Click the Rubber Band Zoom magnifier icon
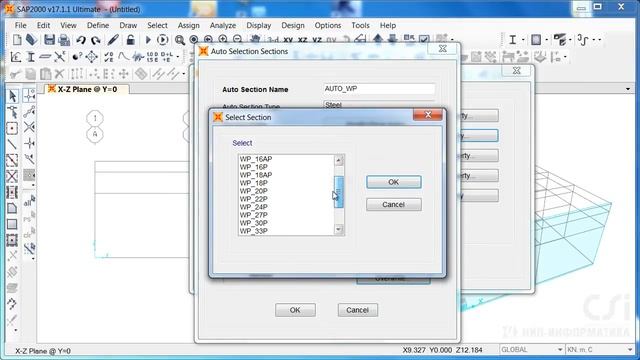 [180, 40]
